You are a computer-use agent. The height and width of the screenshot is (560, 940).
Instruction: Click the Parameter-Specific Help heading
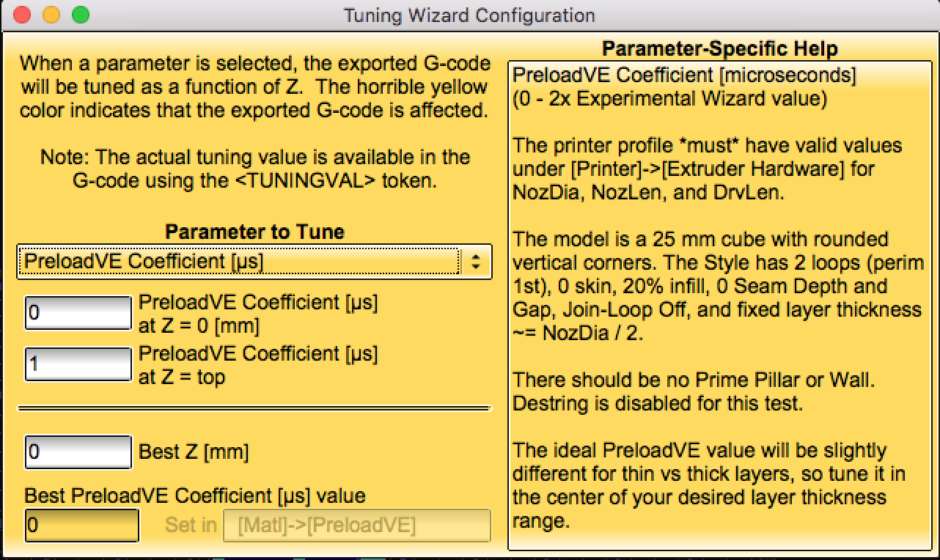click(719, 49)
